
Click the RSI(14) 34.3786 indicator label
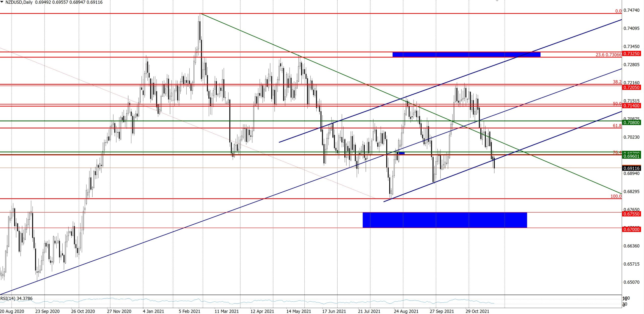tap(17, 298)
